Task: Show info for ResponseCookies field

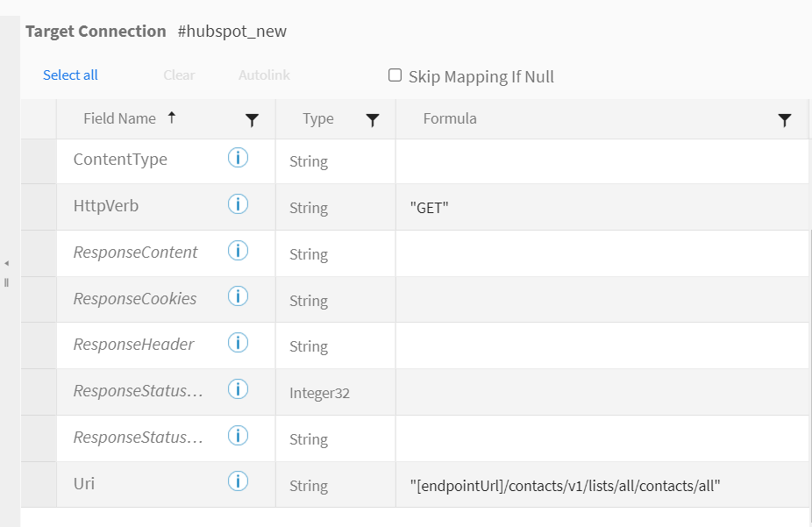Action: click(238, 296)
